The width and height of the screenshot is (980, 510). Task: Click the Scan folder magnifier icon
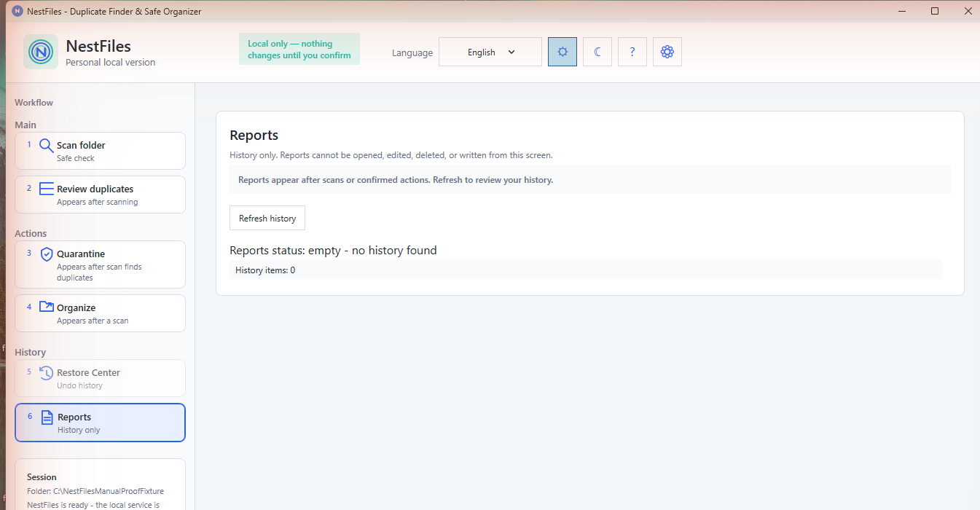click(x=46, y=146)
